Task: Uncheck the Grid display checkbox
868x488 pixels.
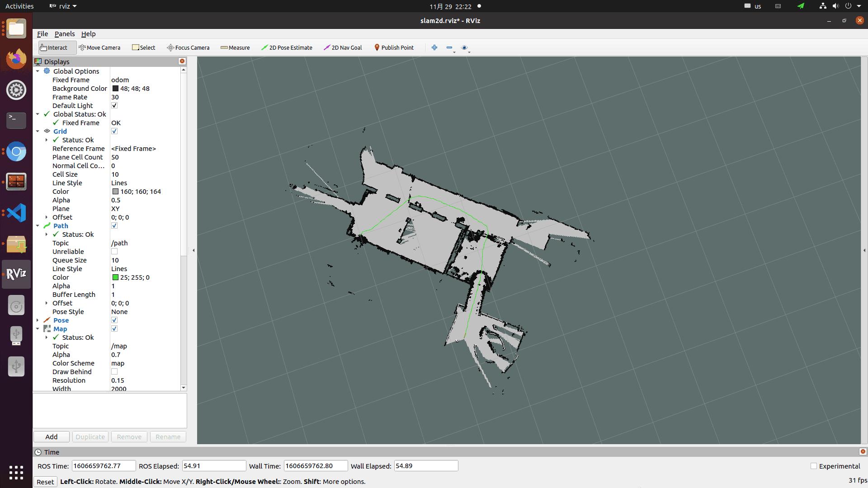Action: (114, 131)
